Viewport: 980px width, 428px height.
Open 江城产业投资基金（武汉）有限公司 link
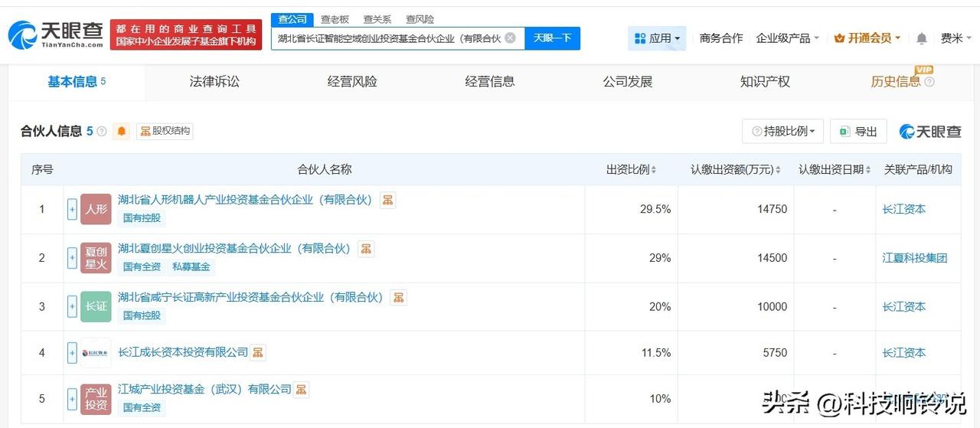click(204, 390)
